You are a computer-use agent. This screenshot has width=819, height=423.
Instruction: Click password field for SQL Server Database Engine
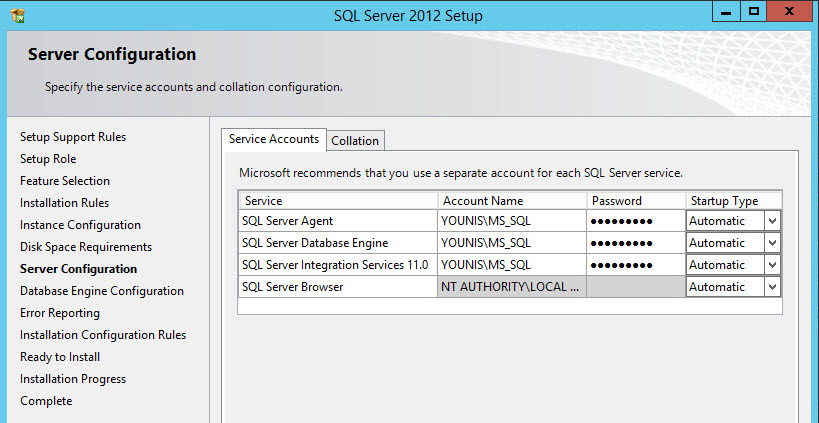point(635,243)
